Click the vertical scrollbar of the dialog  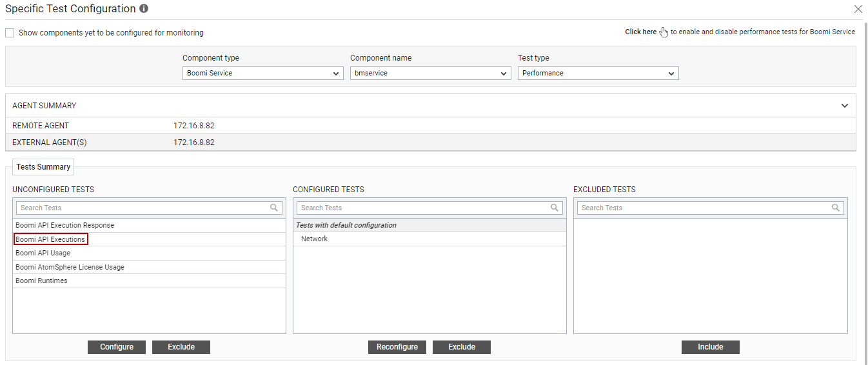point(865,193)
